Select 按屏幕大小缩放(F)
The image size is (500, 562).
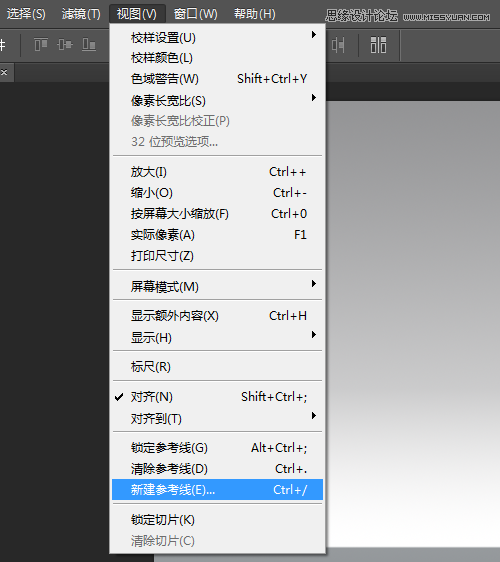pyautogui.click(x=217, y=214)
